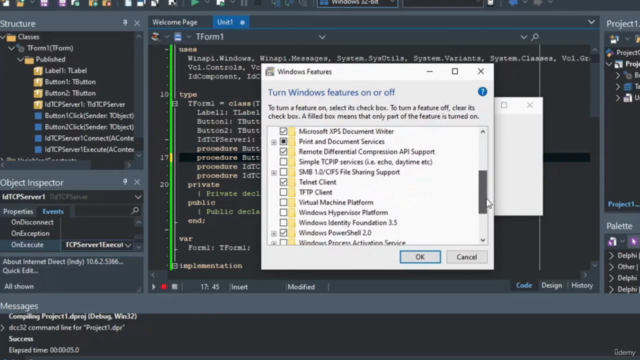Switch to the History view tab
The height and width of the screenshot is (360, 640).
[582, 286]
